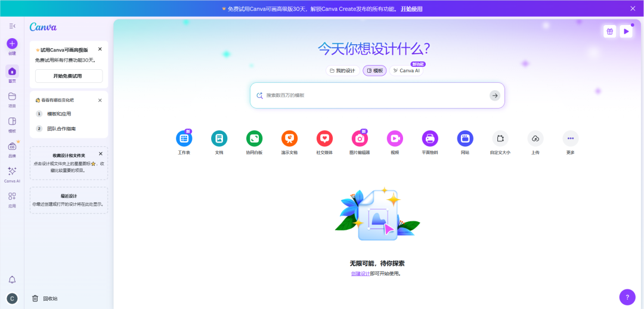Open the help question mark button

pos(627,297)
